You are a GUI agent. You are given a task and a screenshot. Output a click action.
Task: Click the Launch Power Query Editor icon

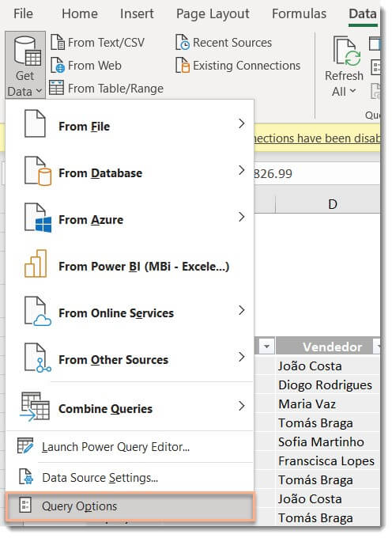tap(25, 445)
